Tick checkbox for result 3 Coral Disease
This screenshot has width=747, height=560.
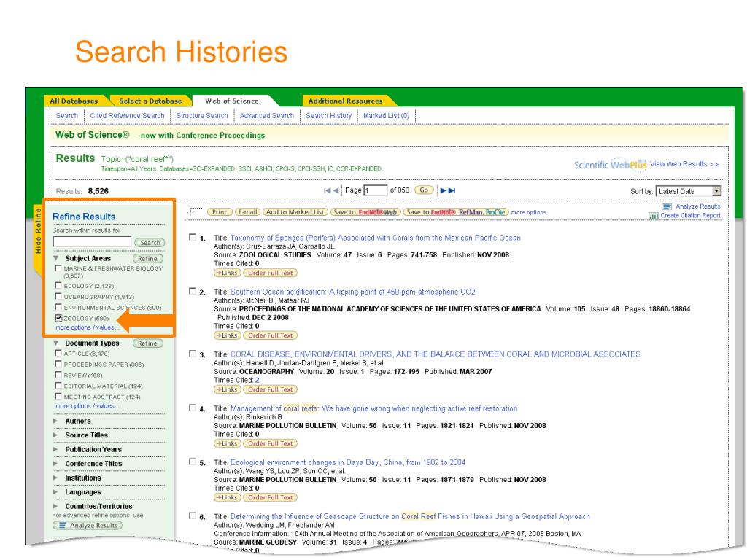click(x=193, y=354)
